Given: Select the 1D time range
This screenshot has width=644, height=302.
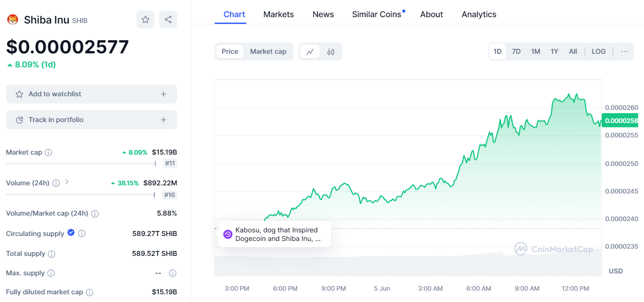Looking at the screenshot, I should (x=498, y=52).
